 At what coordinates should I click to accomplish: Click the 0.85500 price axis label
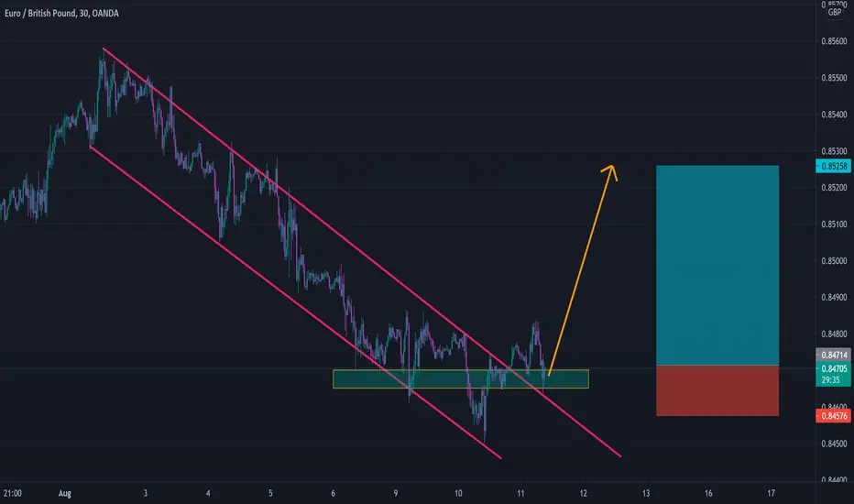pos(834,78)
